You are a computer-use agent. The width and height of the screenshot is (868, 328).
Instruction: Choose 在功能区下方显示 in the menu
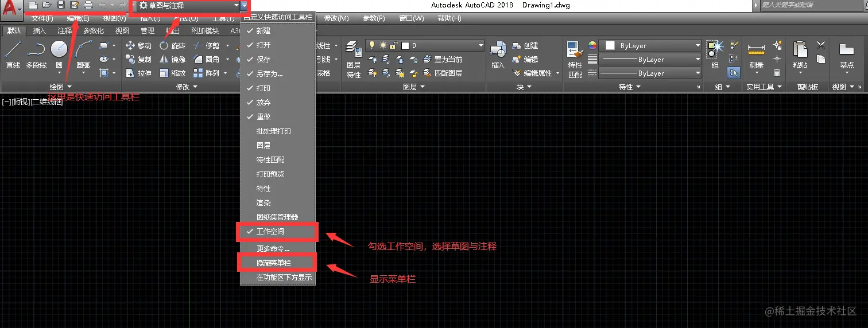278,278
